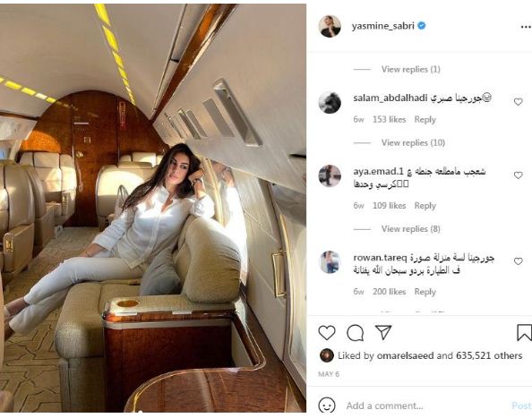Like the post with heart icon

327,333
